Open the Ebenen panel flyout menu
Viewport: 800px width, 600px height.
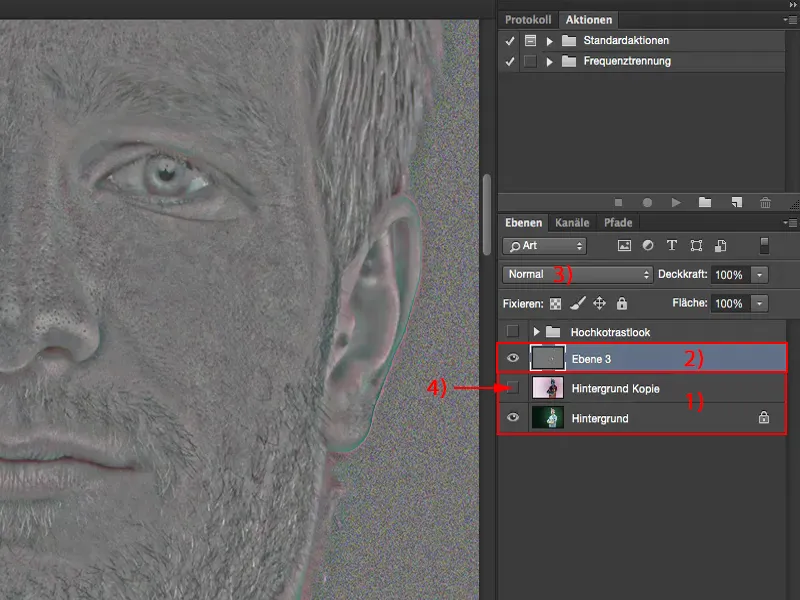[x=790, y=222]
